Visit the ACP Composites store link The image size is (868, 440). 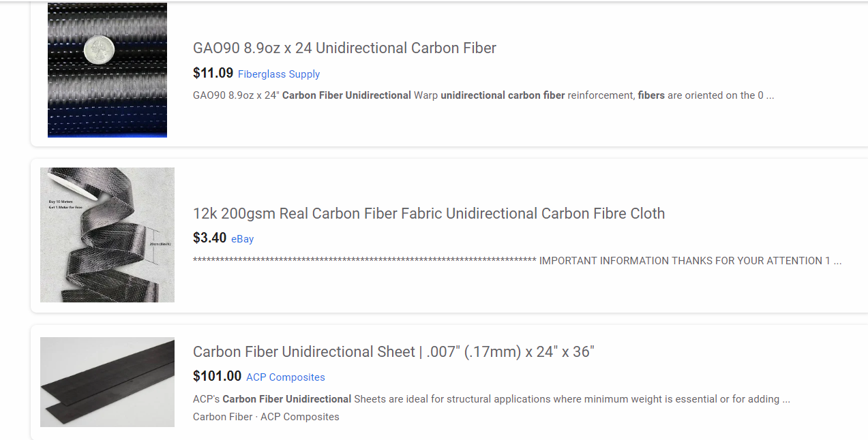coord(285,377)
